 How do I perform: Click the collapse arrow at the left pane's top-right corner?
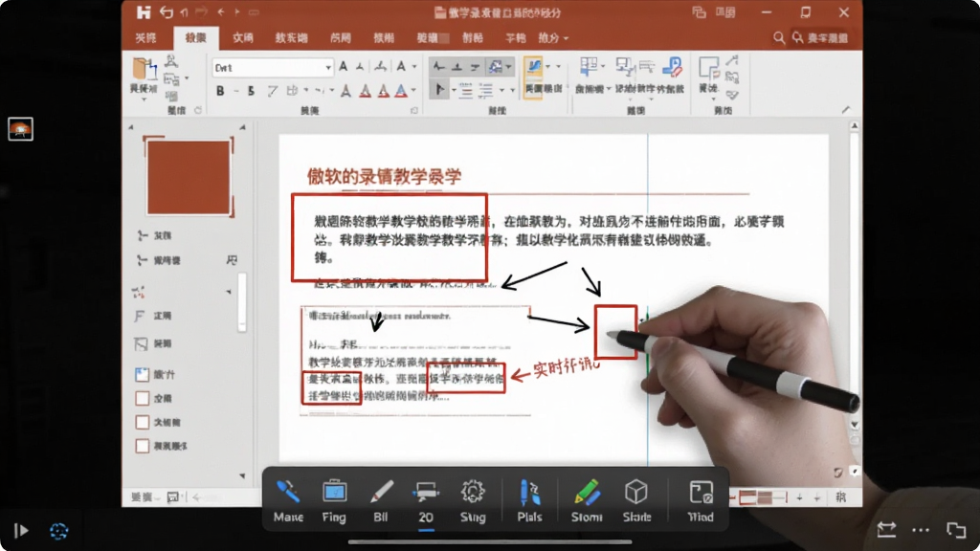coord(242,127)
